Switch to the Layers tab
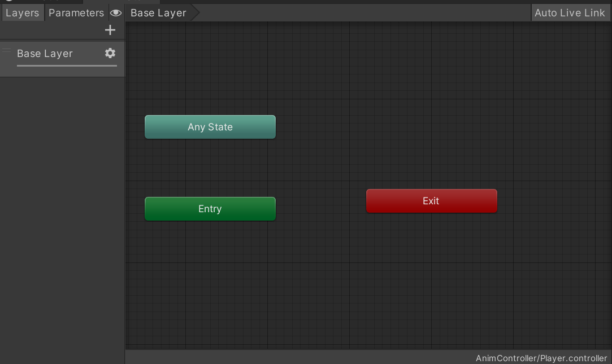This screenshot has height=364, width=612. click(x=23, y=12)
